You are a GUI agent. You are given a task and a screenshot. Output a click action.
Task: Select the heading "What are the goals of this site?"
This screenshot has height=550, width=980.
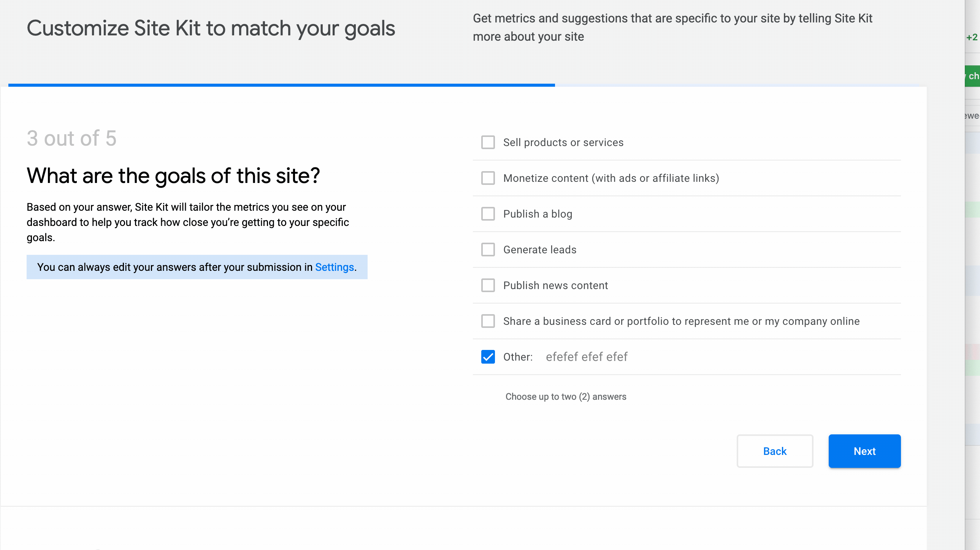click(173, 175)
